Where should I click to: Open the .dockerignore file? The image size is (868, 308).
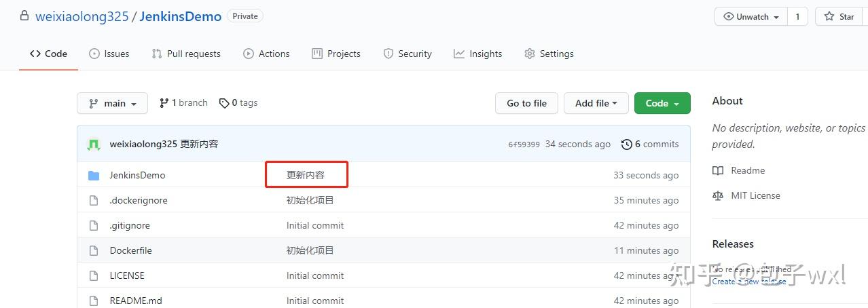click(x=139, y=200)
